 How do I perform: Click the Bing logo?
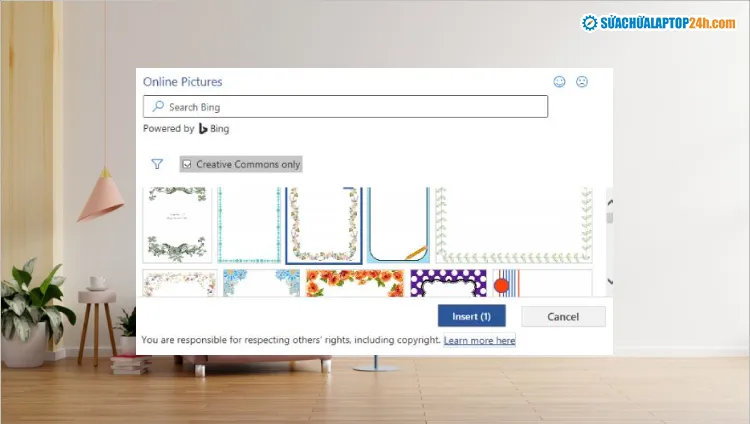coord(203,129)
